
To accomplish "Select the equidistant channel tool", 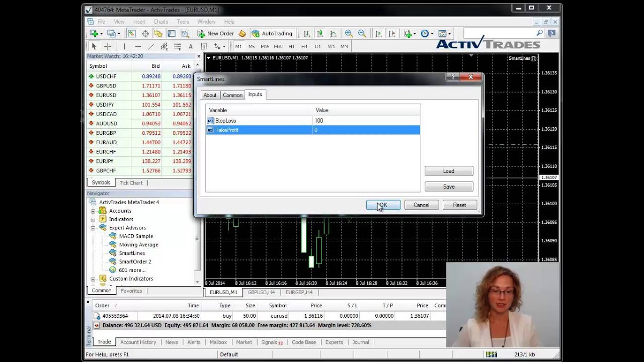I will coord(164,46).
